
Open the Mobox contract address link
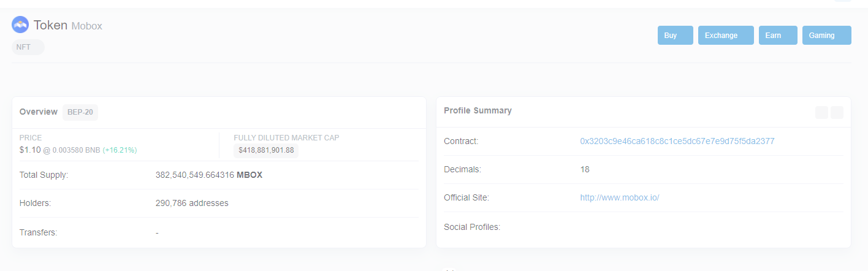[677, 141]
